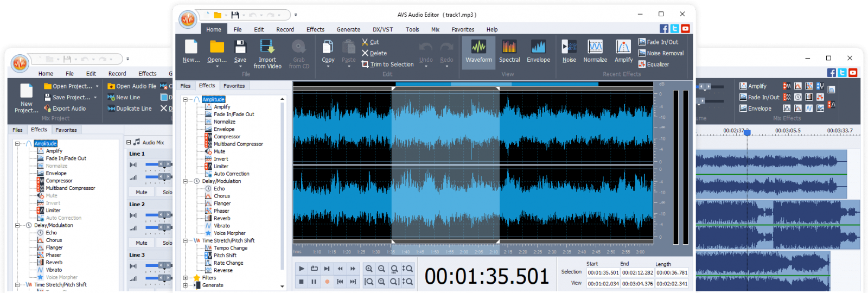Pause playback
Viewport: 868px width, 293px height.
[x=314, y=282]
